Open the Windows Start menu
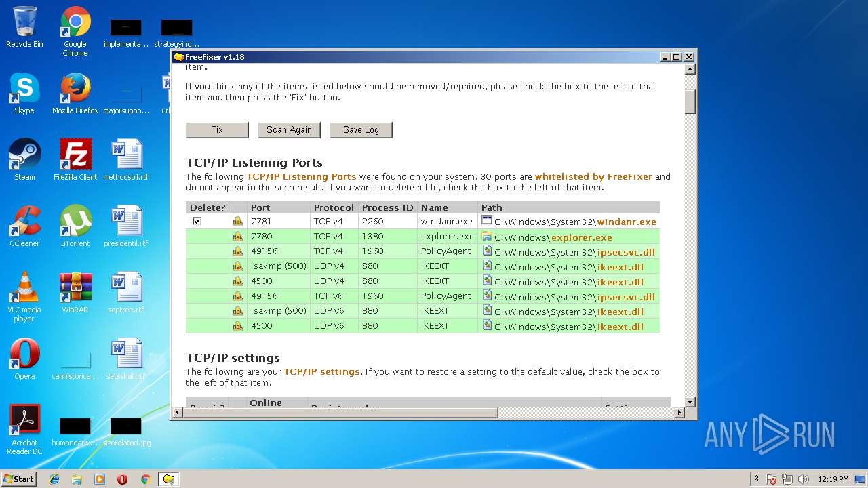Screen dimensions: 868x488 pyautogui.click(x=18, y=479)
